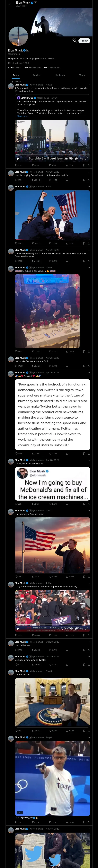
Task: Like the Coca-Cola post
Action: click(50, 180)
